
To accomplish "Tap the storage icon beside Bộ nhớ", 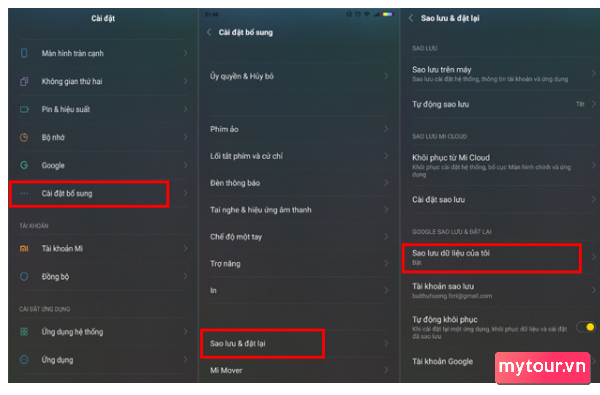I will click(x=24, y=137).
